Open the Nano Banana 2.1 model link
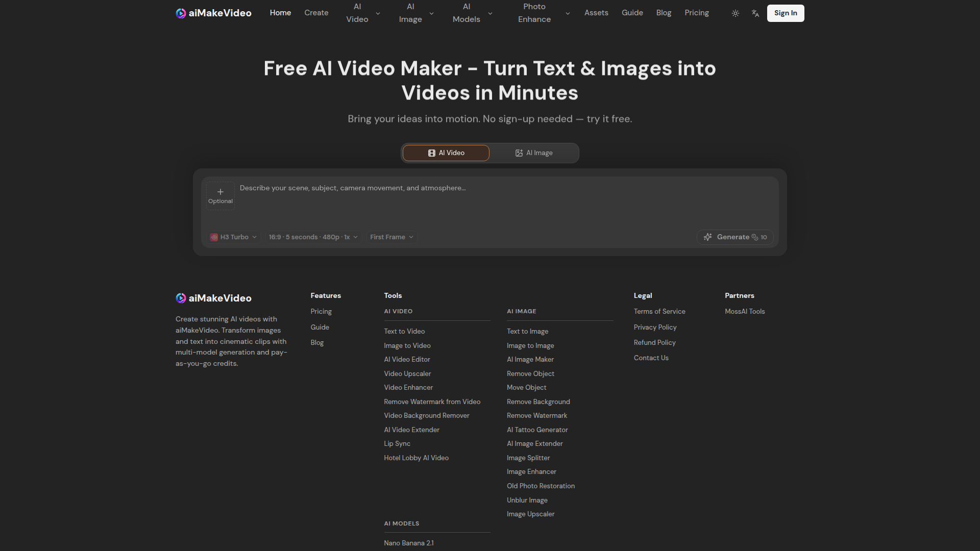 pyautogui.click(x=409, y=543)
